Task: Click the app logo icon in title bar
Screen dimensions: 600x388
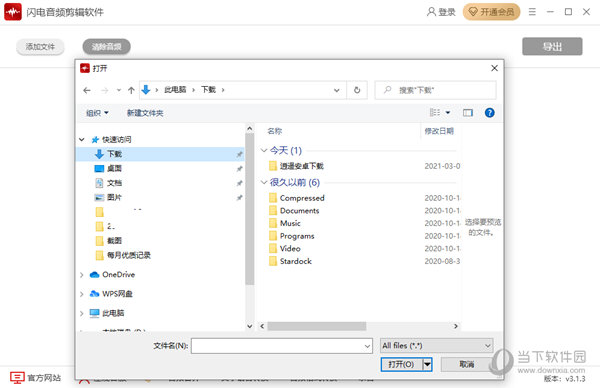Action: [x=13, y=12]
